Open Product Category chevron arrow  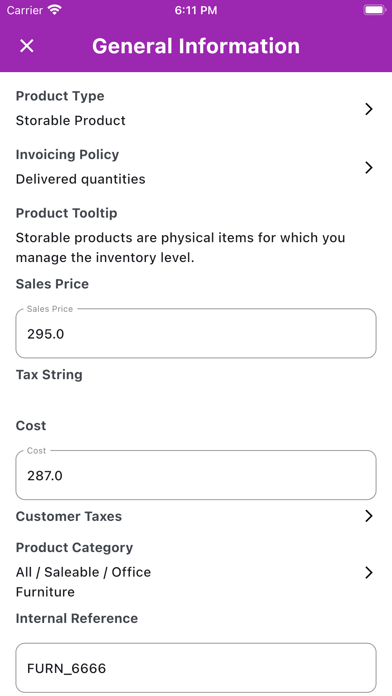click(368, 573)
